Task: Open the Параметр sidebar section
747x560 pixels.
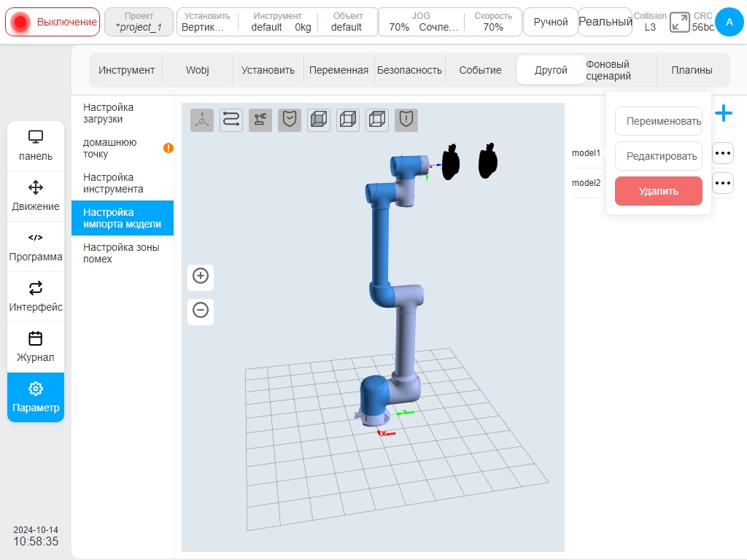Action: click(x=36, y=397)
